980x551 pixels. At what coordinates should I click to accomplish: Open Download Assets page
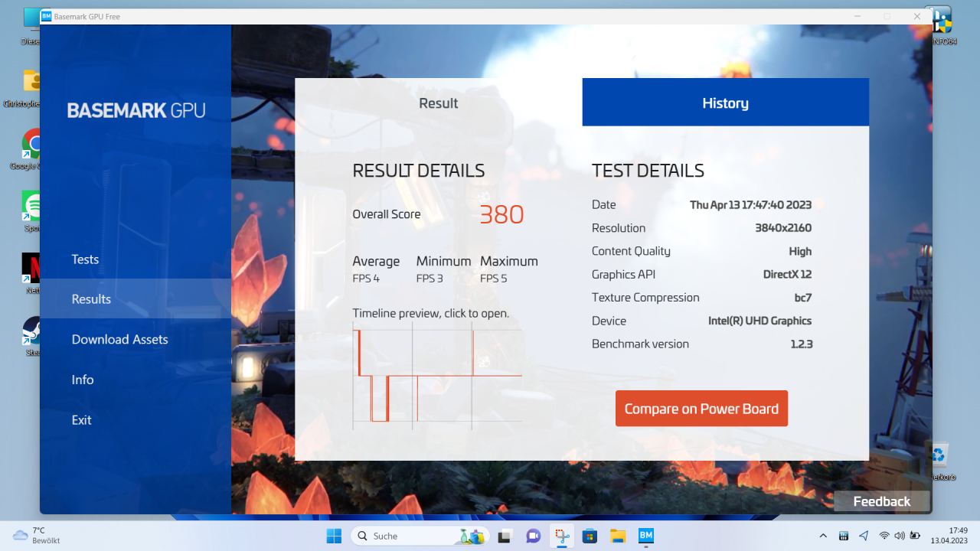(119, 340)
